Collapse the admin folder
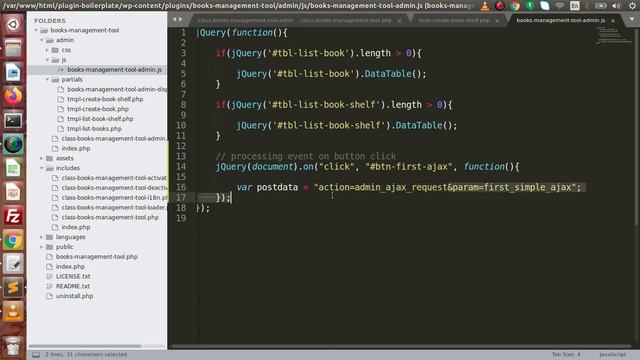The width and height of the screenshot is (640, 360). click(42, 40)
